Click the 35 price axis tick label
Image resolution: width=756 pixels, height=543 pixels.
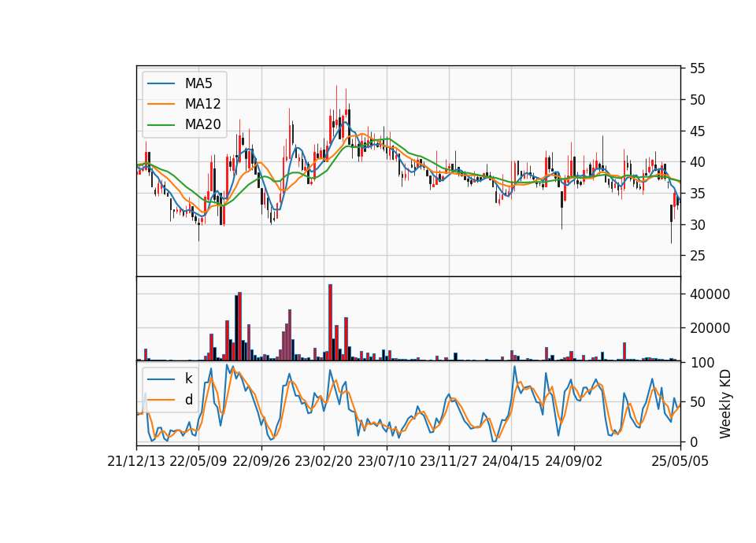pos(697,194)
